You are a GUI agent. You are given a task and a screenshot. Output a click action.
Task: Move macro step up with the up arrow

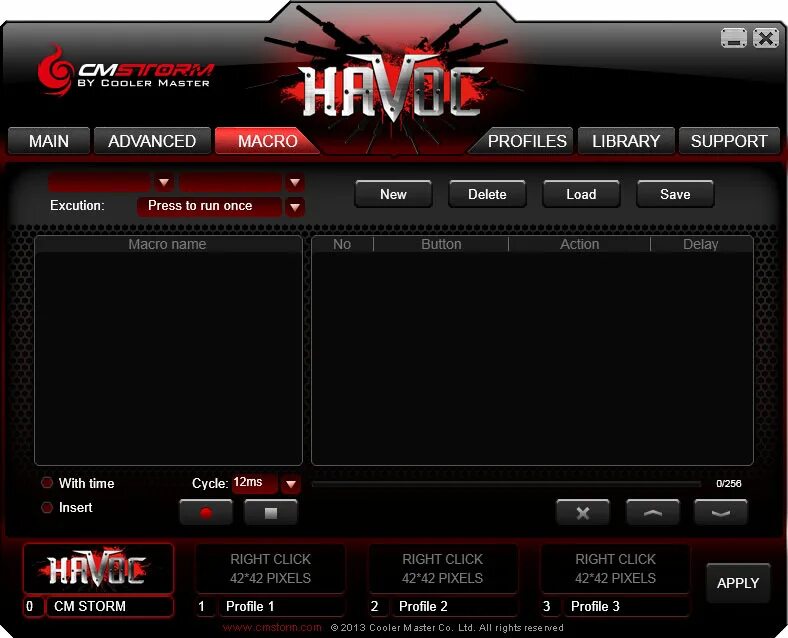click(652, 512)
